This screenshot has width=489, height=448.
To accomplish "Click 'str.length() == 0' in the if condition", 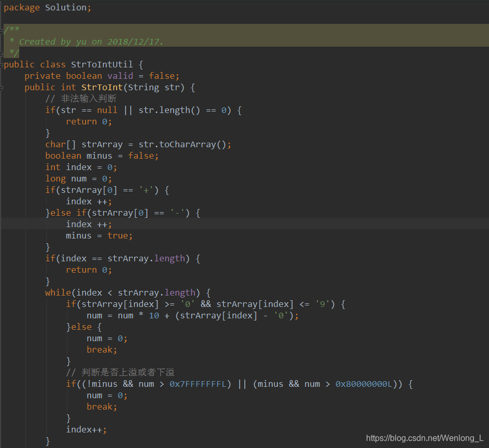I will tap(182, 110).
